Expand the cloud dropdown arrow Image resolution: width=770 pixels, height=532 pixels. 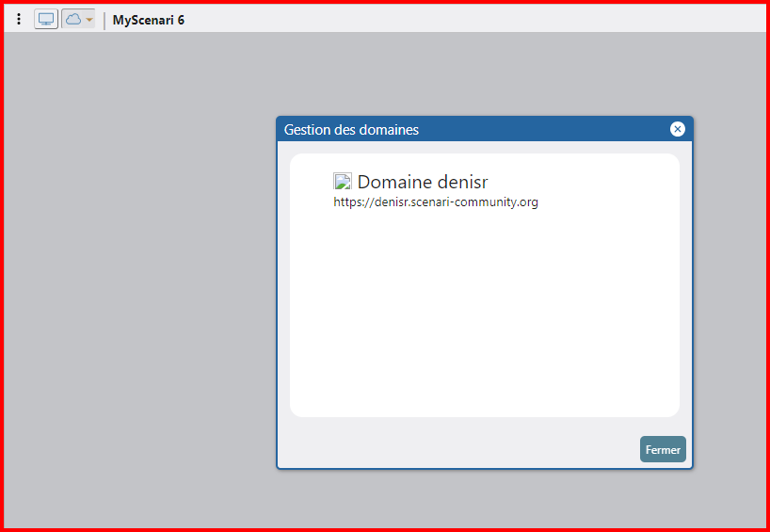tap(89, 20)
